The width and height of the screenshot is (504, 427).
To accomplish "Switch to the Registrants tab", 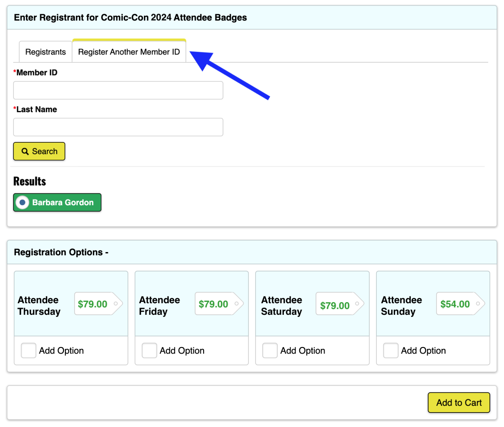I will [x=46, y=52].
